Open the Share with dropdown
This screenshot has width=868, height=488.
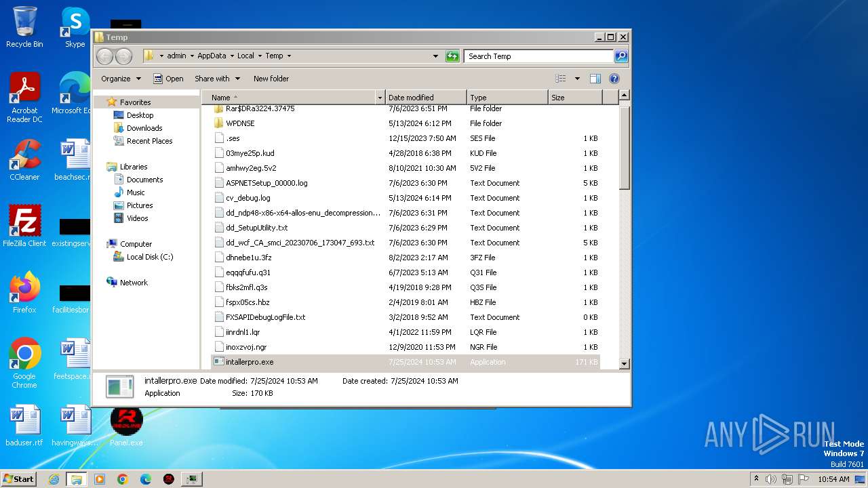(x=217, y=79)
